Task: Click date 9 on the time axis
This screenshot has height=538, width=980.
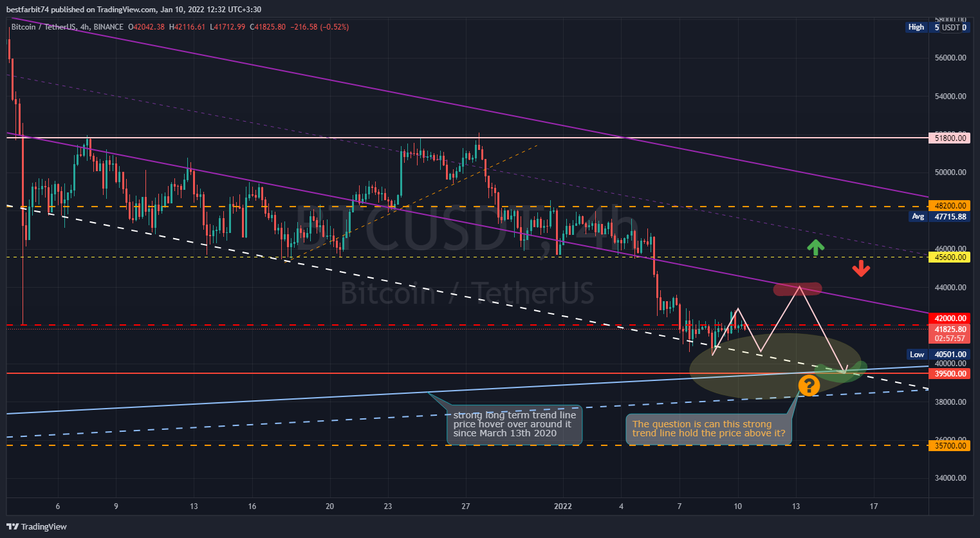Action: 116,506
